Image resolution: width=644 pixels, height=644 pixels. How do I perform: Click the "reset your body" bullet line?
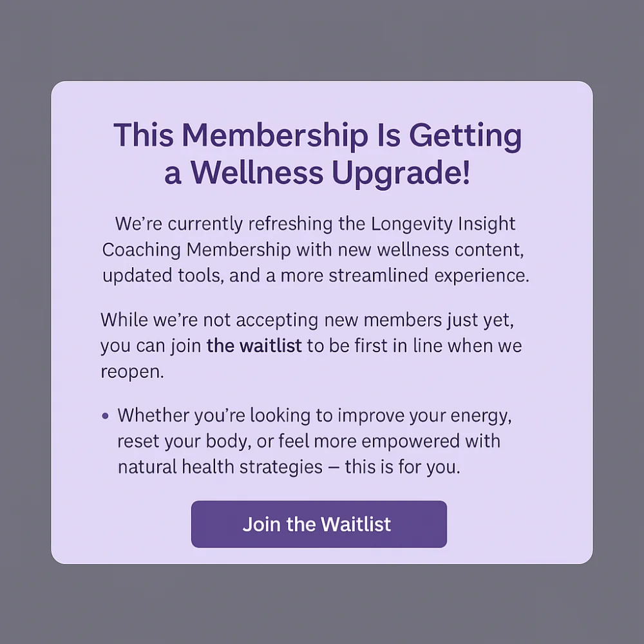click(309, 441)
